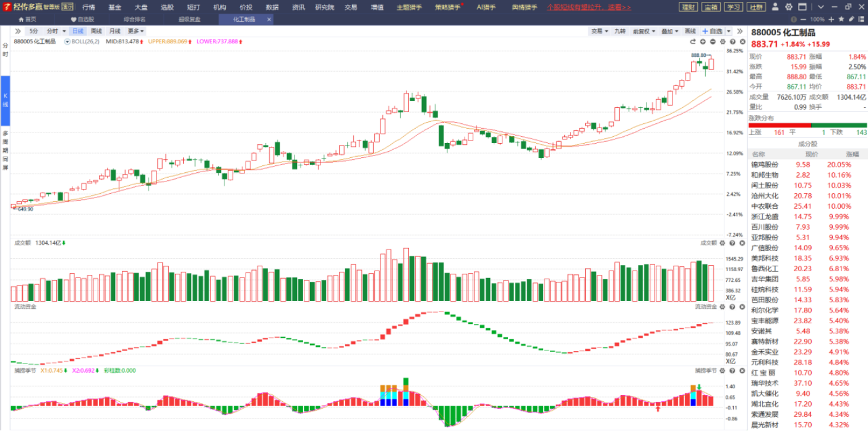Switch to the 超级复盘 tab

pyautogui.click(x=189, y=19)
